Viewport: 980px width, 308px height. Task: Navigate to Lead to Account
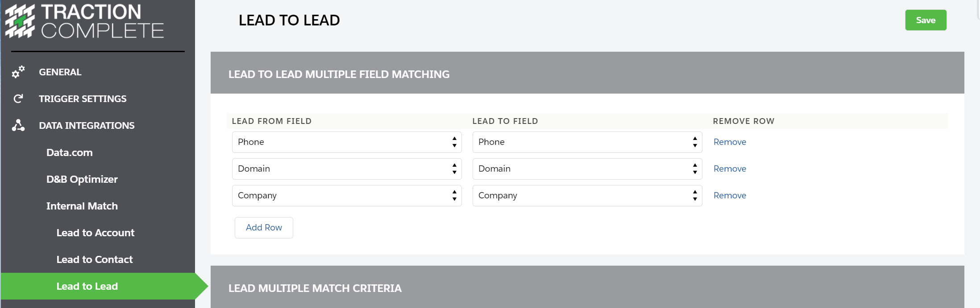click(96, 233)
